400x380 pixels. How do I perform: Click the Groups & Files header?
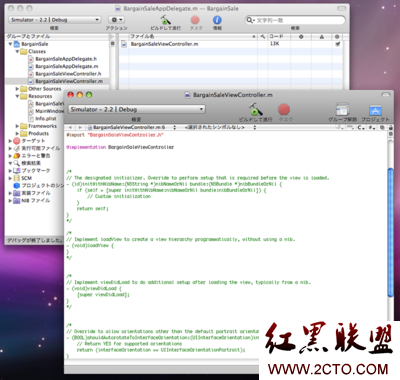point(57,36)
